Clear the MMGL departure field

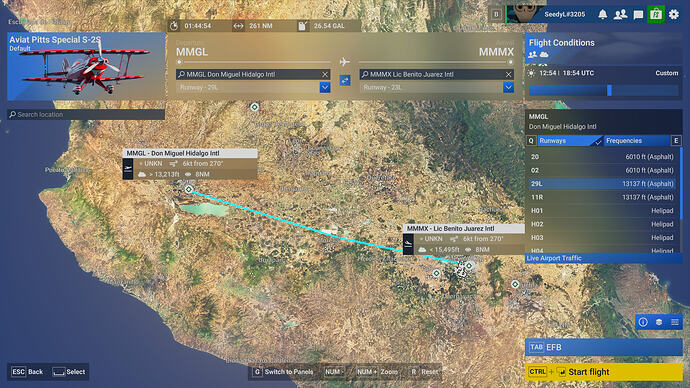(325, 74)
